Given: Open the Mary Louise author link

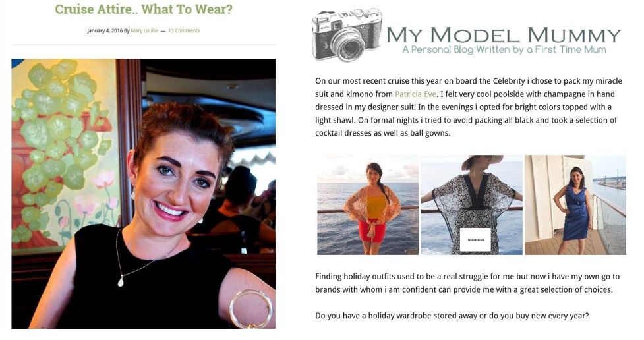Looking at the screenshot, I should tap(144, 30).
